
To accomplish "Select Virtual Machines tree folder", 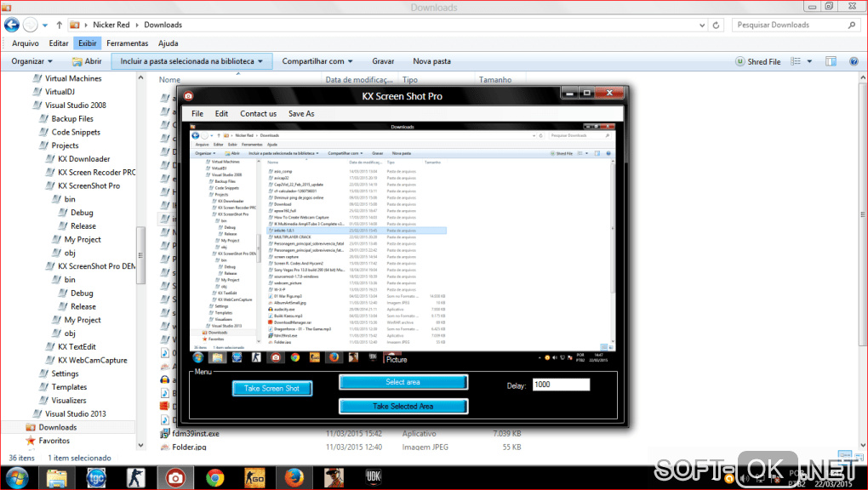I will click(73, 78).
